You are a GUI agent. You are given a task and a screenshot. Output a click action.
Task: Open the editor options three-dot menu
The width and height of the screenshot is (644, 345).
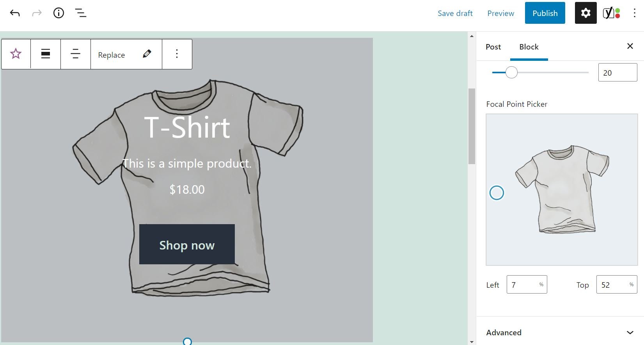pyautogui.click(x=635, y=13)
